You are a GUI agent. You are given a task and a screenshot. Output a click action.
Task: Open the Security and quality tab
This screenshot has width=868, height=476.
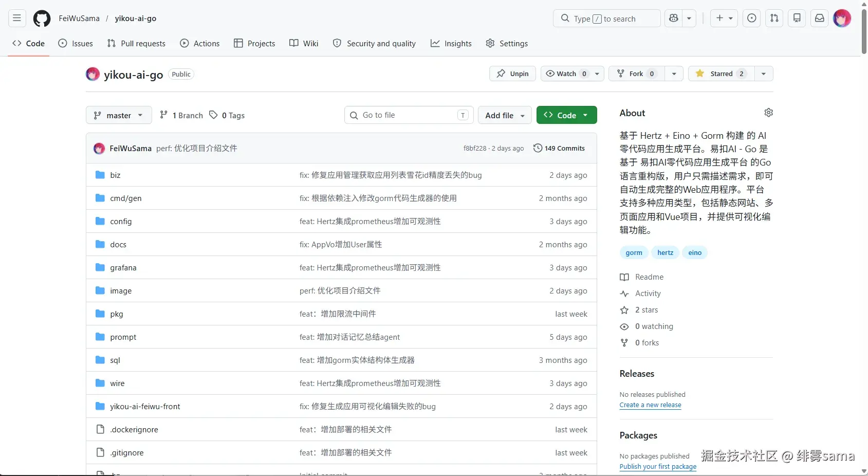374,44
